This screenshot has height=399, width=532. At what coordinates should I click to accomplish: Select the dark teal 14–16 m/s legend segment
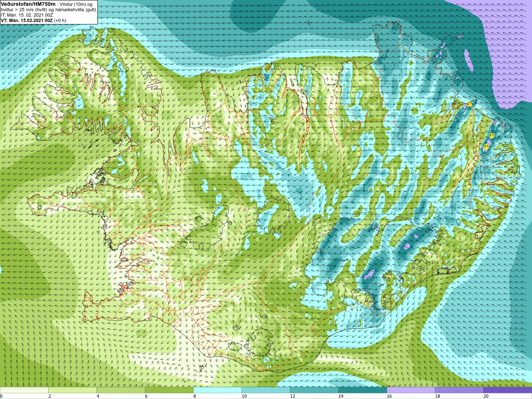point(362,390)
